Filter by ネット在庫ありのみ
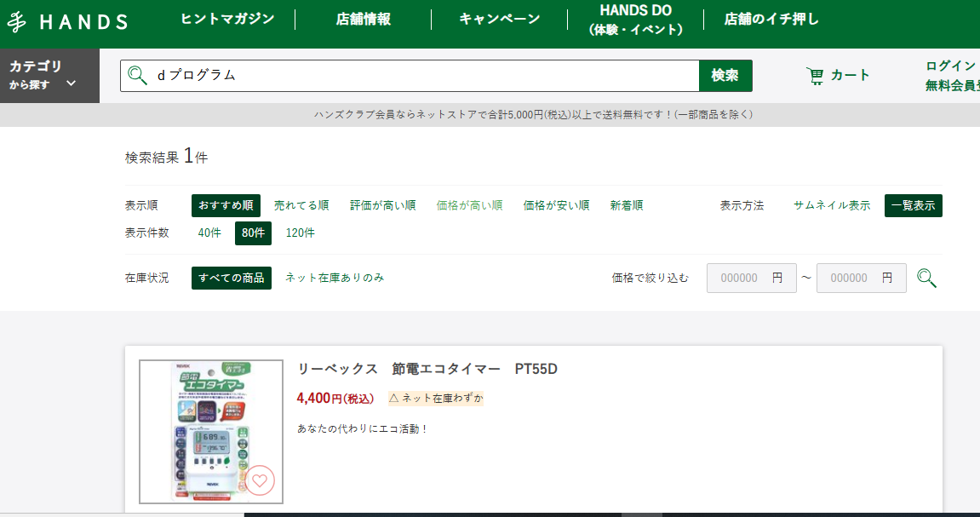This screenshot has height=517, width=980. coord(335,278)
